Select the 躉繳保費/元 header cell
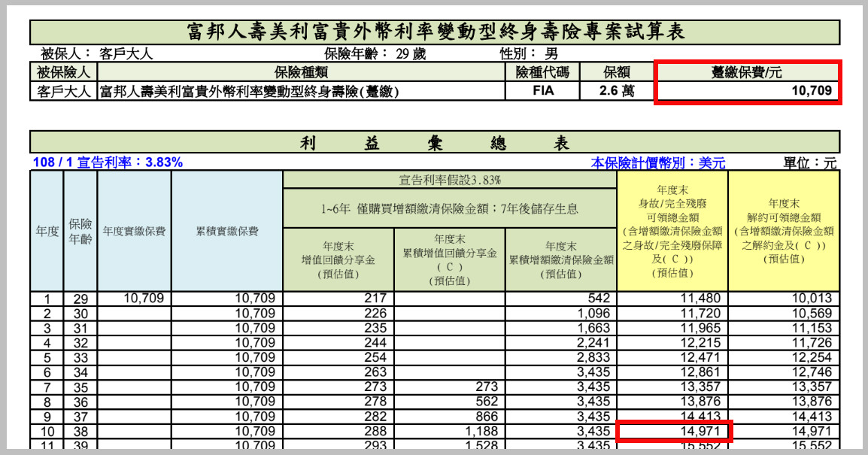 [x=747, y=72]
